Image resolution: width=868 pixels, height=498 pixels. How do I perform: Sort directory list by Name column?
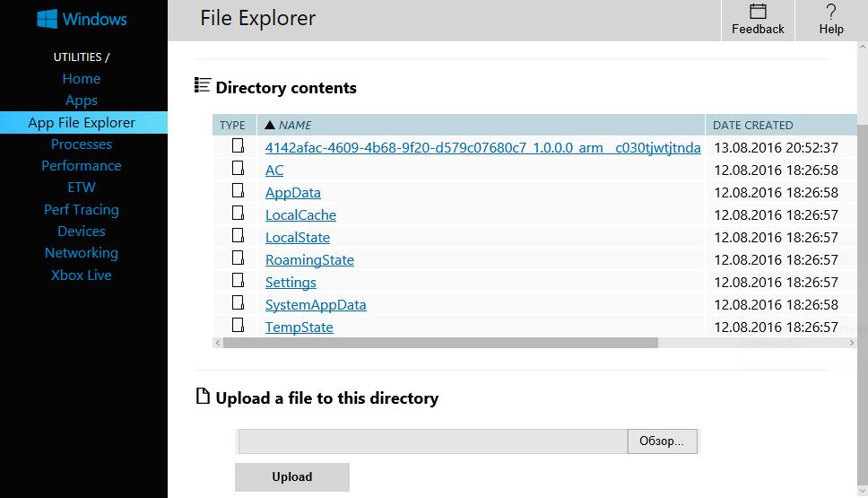[x=295, y=126]
